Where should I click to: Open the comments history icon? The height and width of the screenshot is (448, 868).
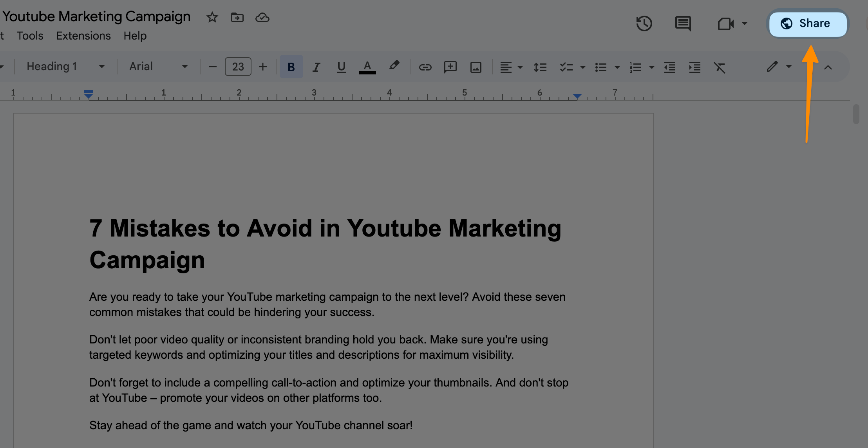[683, 23]
